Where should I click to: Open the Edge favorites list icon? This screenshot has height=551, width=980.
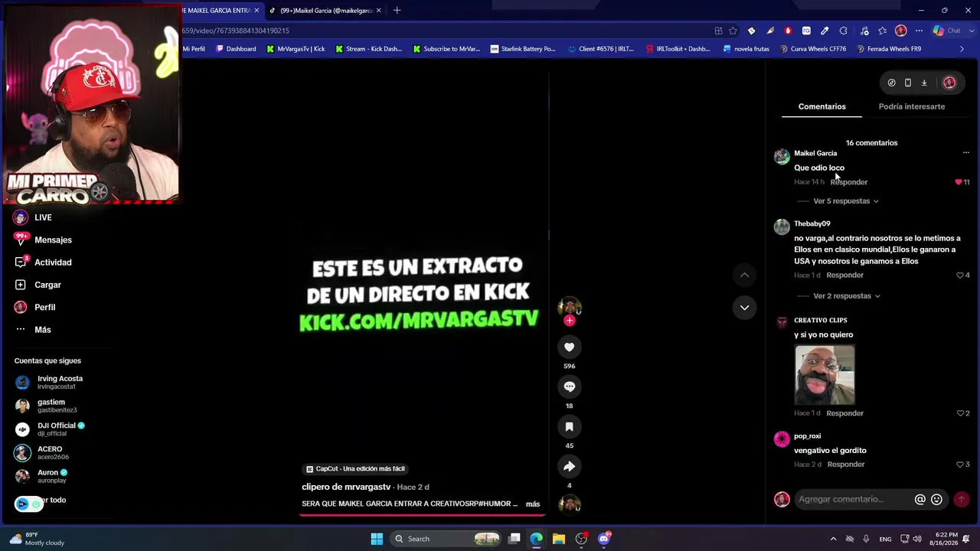point(883,31)
